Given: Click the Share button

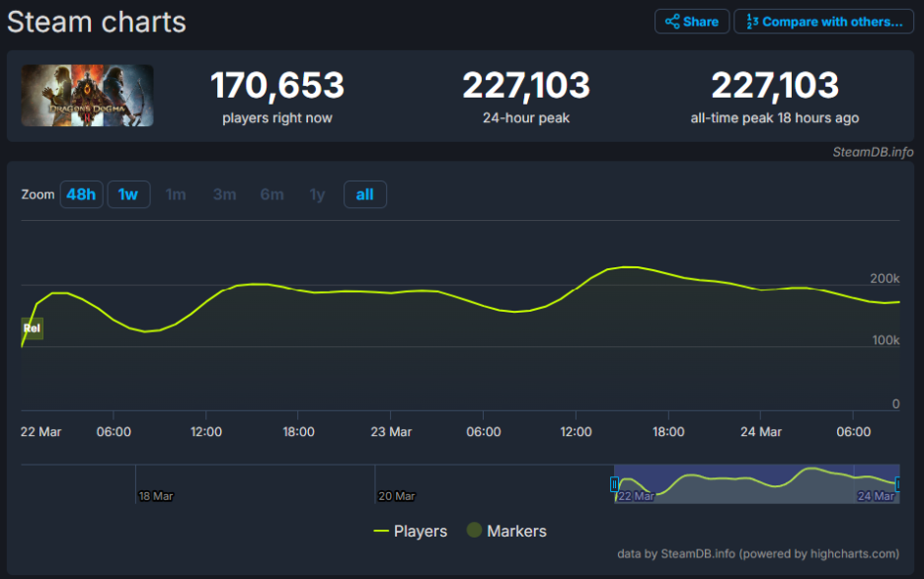Looking at the screenshot, I should point(692,22).
